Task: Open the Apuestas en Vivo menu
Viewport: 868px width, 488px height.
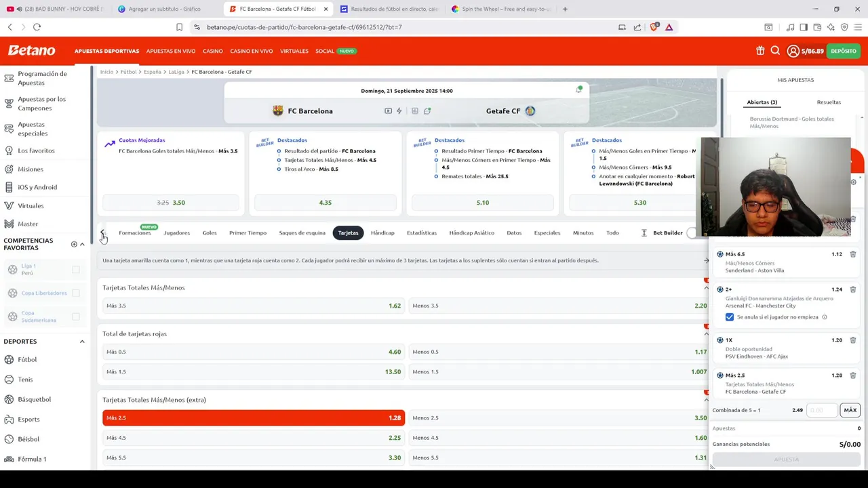Action: (x=171, y=51)
